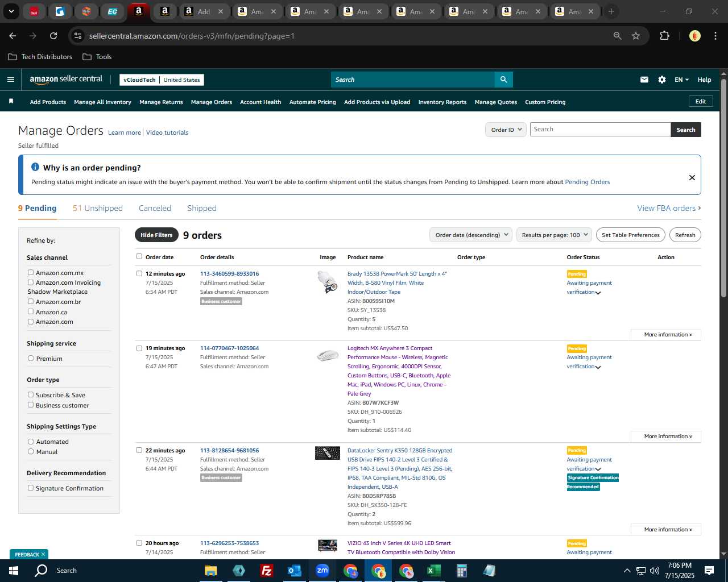The height and width of the screenshot is (582, 728).
Task: Open View FBA orders link
Action: 669,208
